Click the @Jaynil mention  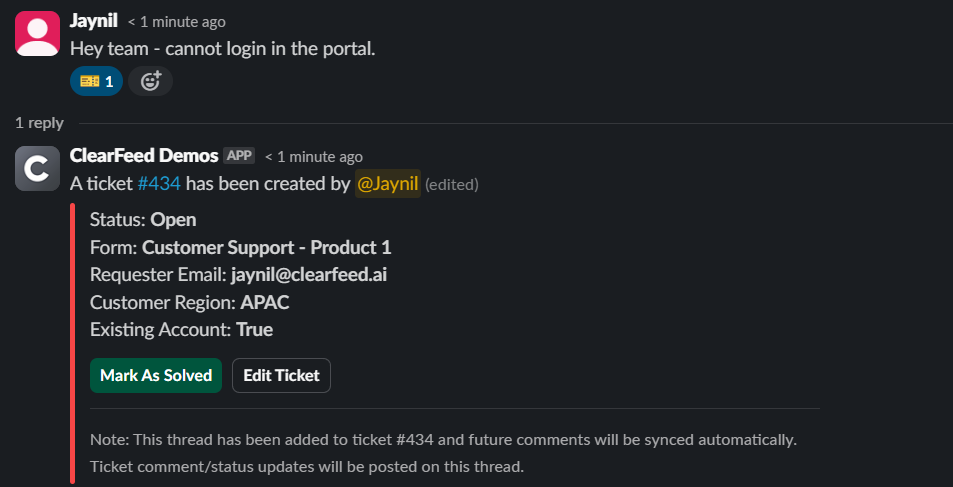pyautogui.click(x=387, y=183)
